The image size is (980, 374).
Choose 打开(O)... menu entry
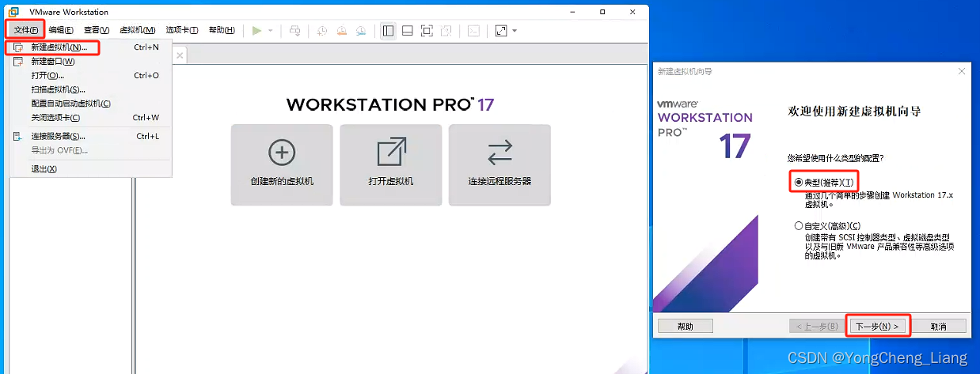click(89, 75)
